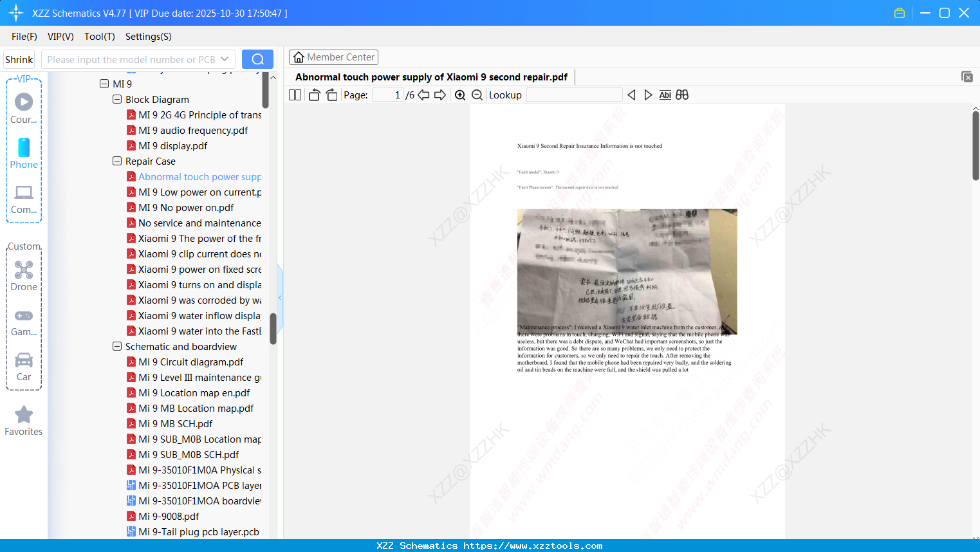Click the Shrink button
This screenshot has height=552, width=980.
19,59
